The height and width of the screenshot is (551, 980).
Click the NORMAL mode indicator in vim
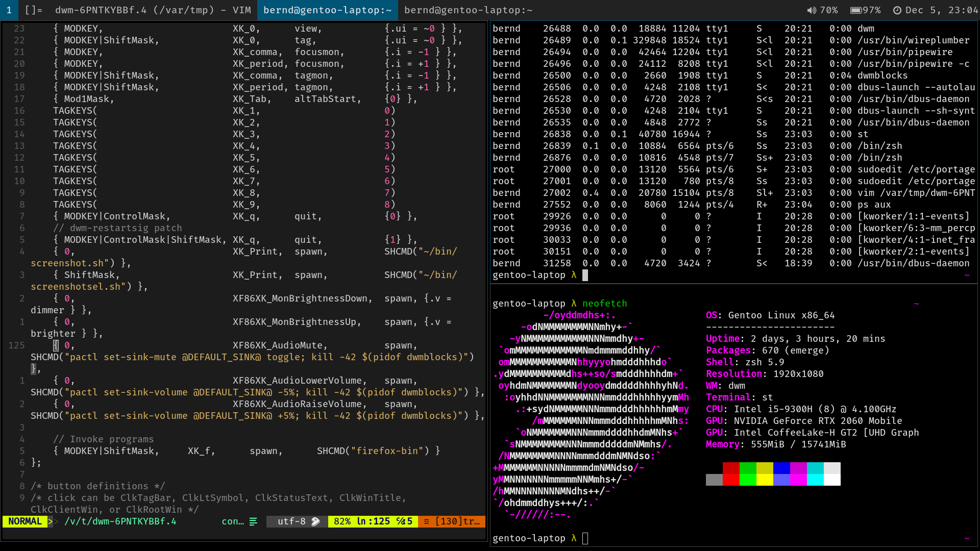click(24, 521)
